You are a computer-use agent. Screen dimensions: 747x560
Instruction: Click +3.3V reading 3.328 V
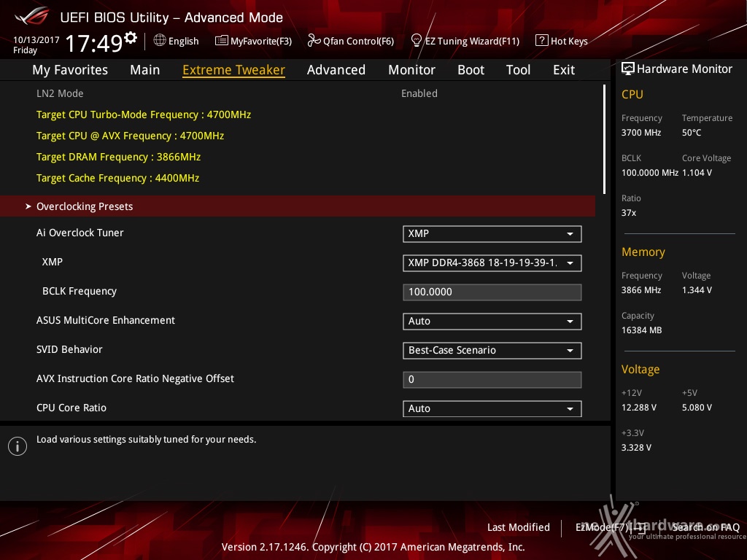pos(636,448)
